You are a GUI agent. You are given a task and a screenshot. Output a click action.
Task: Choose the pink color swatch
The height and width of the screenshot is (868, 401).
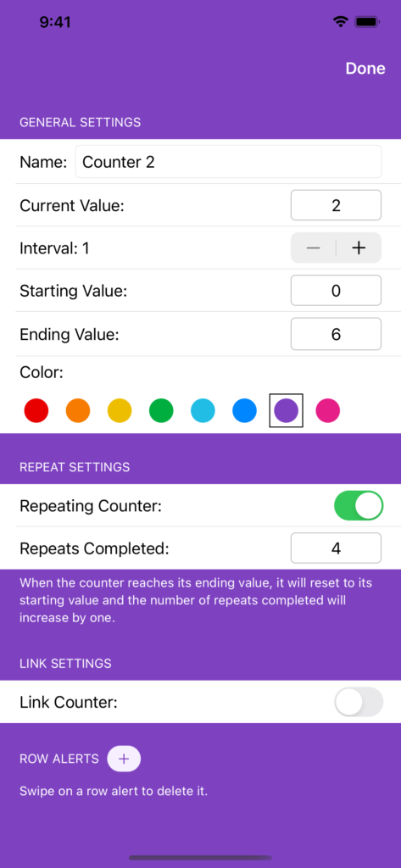pos(328,411)
